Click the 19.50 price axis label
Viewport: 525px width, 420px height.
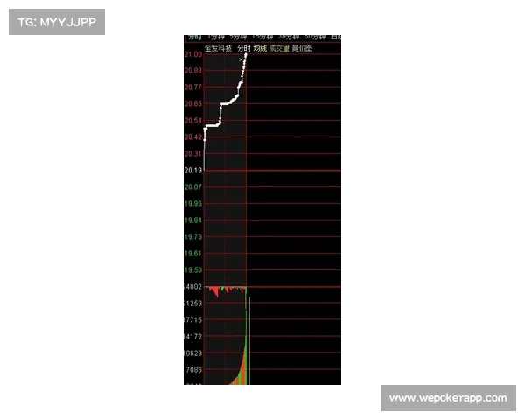pyautogui.click(x=193, y=270)
